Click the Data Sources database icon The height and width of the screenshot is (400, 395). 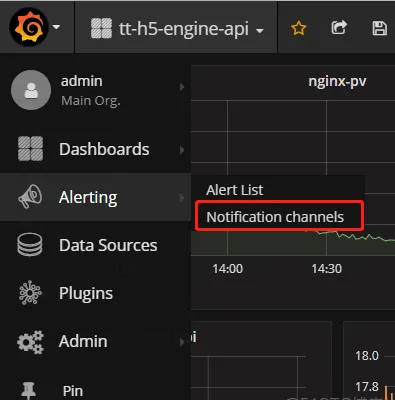tap(30, 245)
